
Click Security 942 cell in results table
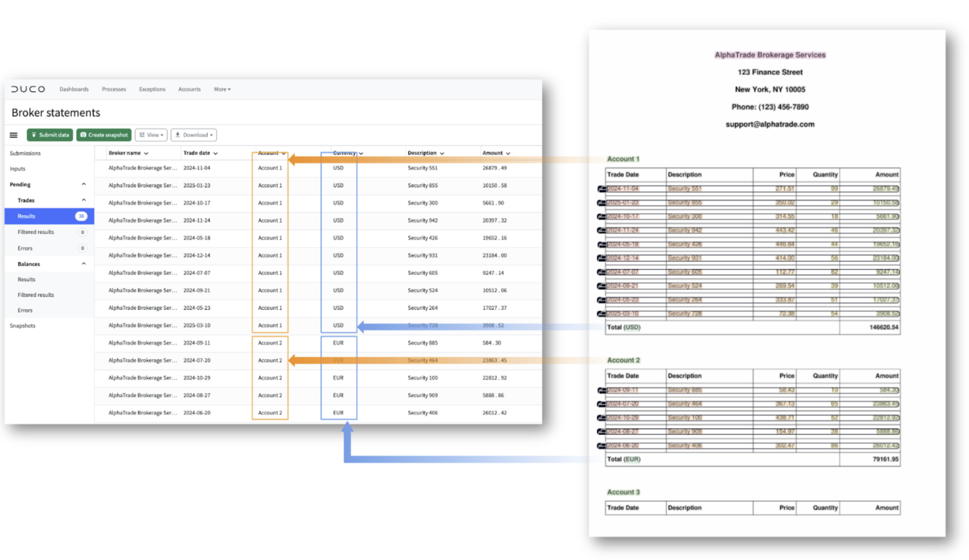click(x=422, y=221)
